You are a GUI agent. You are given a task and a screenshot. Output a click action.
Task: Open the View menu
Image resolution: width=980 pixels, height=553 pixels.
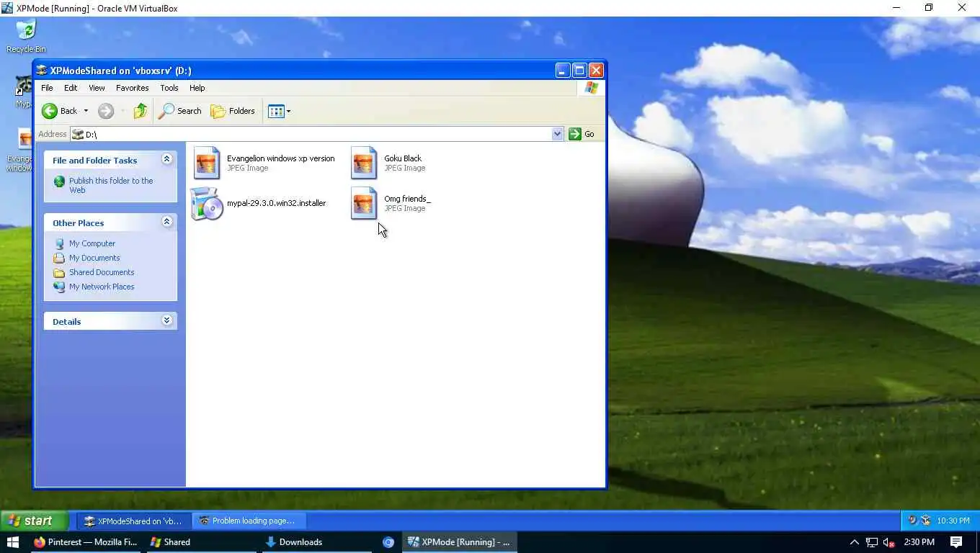(97, 88)
